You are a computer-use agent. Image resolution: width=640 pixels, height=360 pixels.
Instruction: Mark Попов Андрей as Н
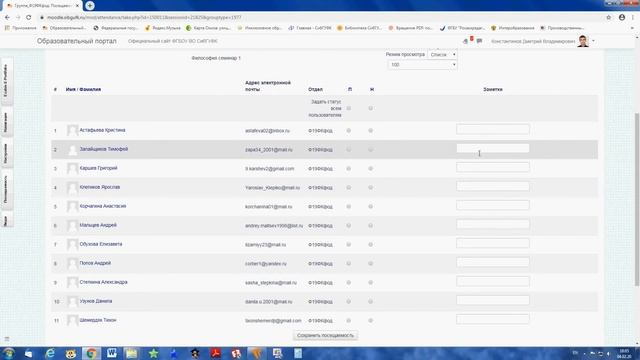tap(371, 264)
